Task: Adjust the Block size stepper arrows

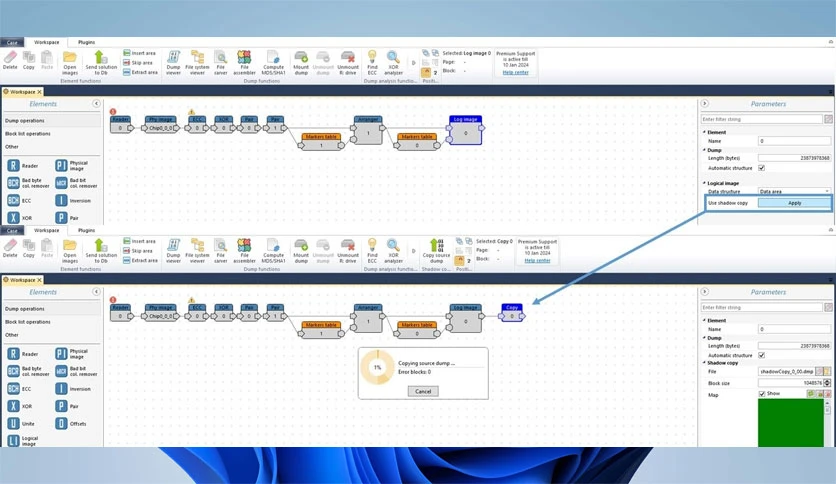Action: 827,383
